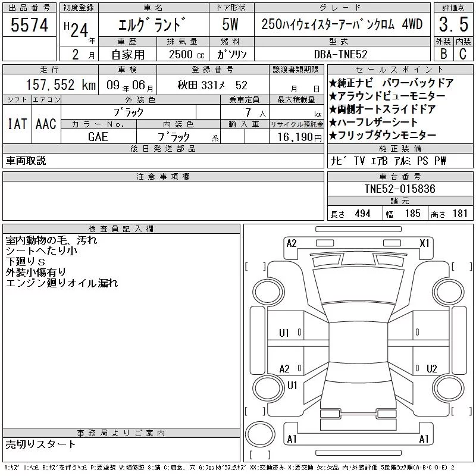Click the exterior grade B cell

[443, 54]
